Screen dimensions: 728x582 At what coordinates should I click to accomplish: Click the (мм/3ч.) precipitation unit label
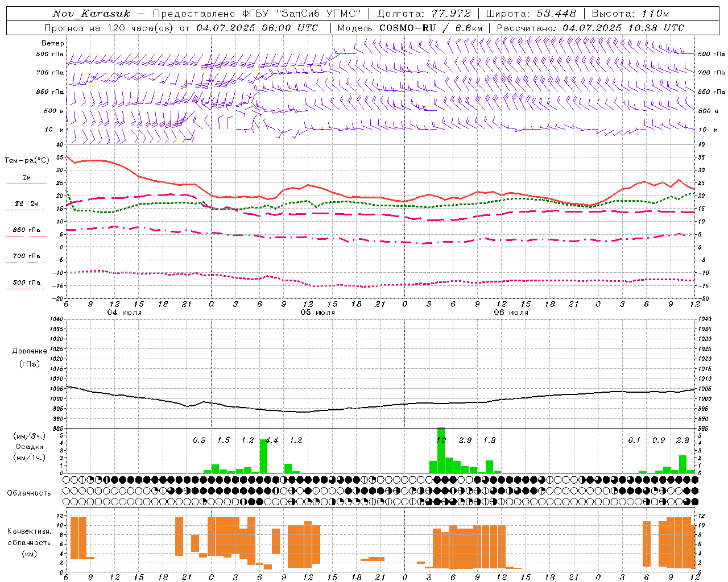pyautogui.click(x=30, y=436)
